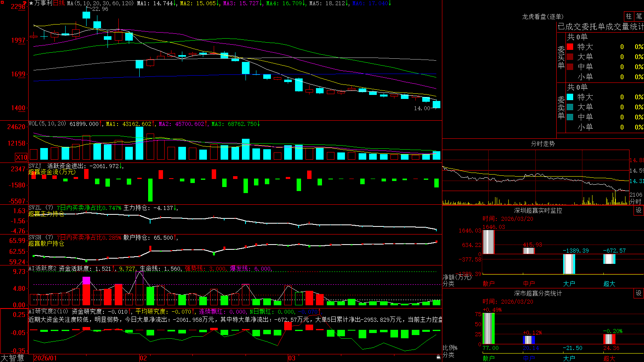Click the MA(5,10,20,30,60,120) parameter label
The image size is (644, 362).
(x=100, y=3)
